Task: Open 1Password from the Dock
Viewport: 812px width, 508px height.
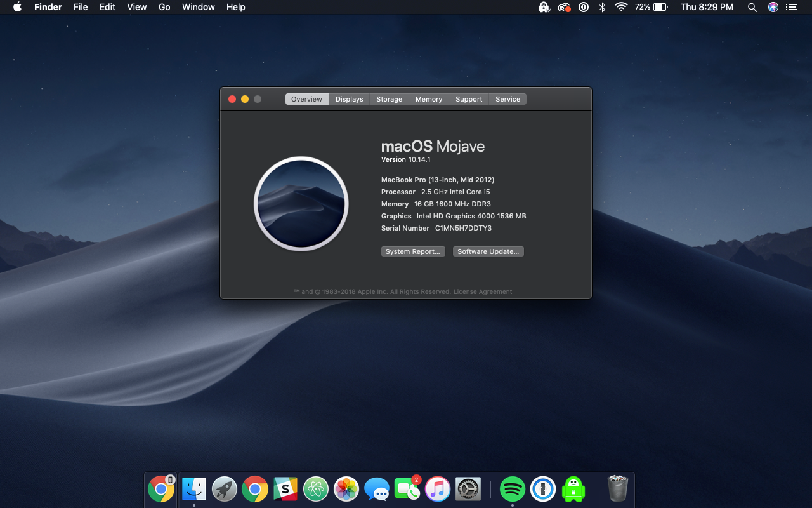Action: pos(543,489)
